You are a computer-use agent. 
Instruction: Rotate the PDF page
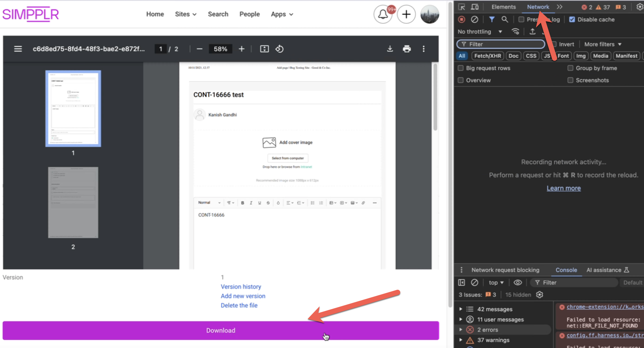tap(279, 49)
